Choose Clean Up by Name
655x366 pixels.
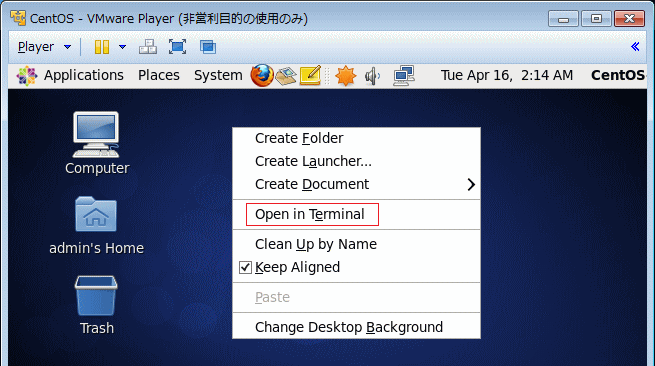click(356, 244)
